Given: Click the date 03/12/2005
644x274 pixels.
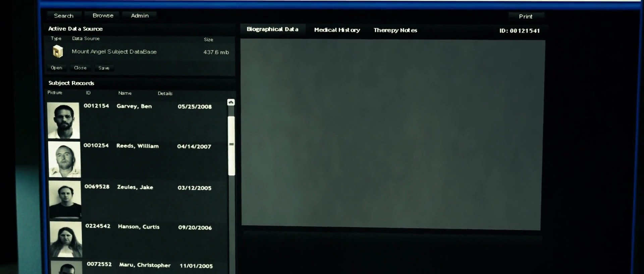Looking at the screenshot, I should (x=195, y=188).
